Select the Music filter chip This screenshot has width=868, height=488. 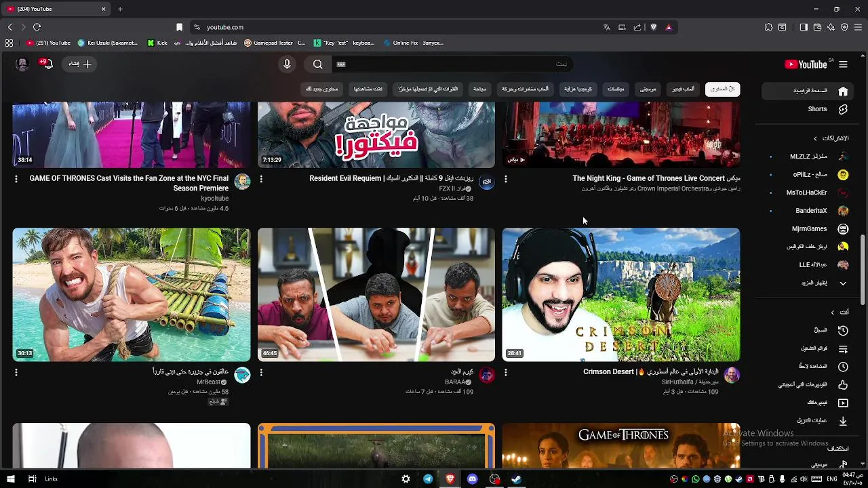coord(648,89)
